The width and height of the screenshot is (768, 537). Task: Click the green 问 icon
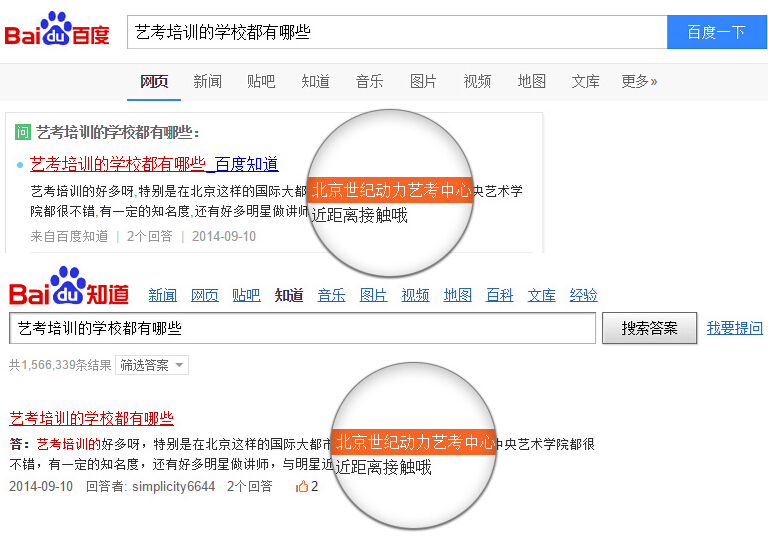[x=23, y=132]
